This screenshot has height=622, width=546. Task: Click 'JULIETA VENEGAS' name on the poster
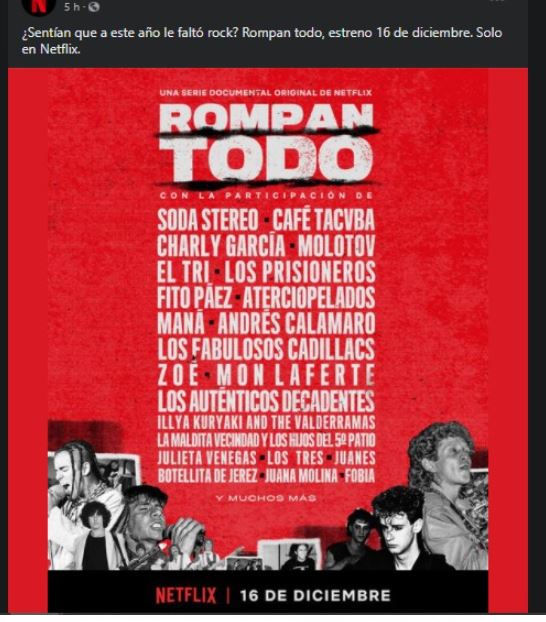coord(207,458)
